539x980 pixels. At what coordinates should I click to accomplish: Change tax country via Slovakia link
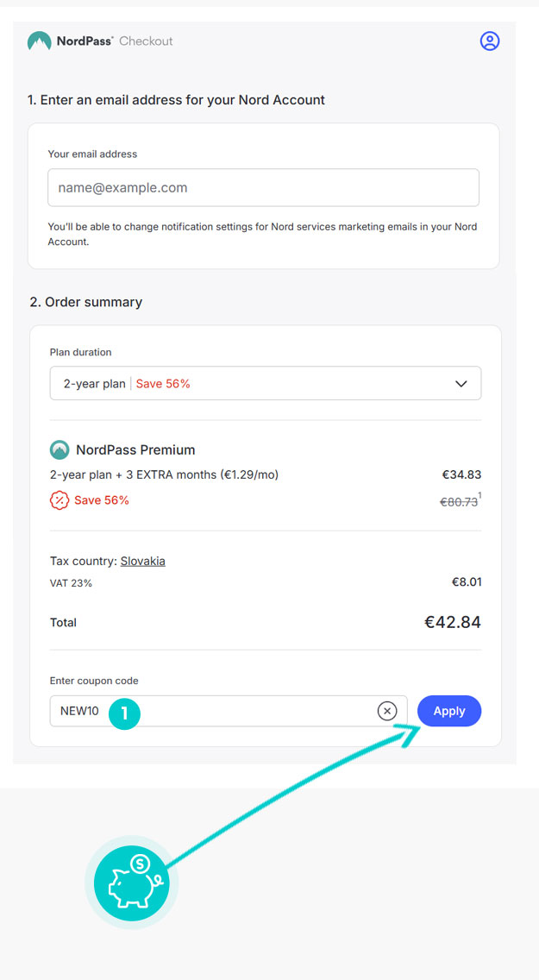[x=142, y=561]
